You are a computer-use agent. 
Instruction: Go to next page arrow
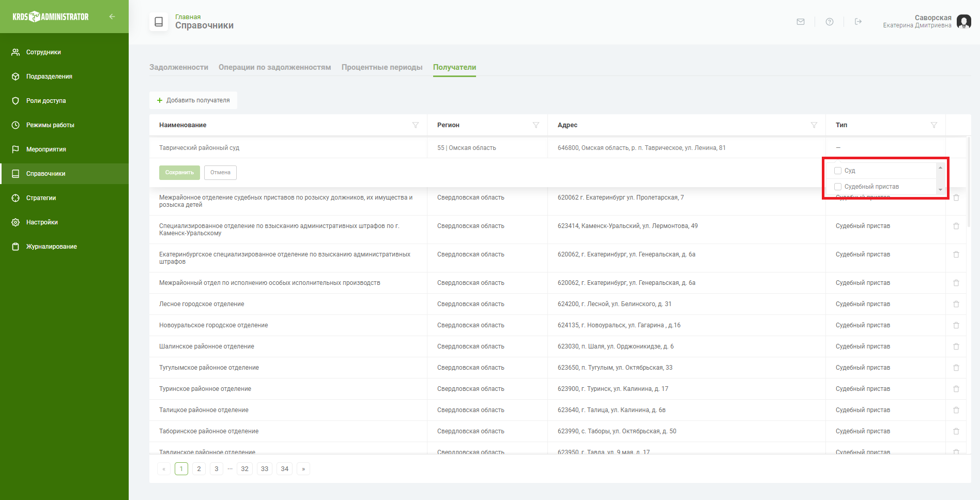(x=303, y=469)
